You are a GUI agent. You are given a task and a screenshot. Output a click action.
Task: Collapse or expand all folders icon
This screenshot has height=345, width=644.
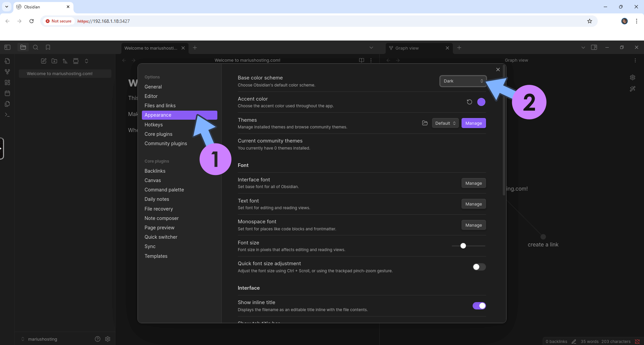(x=87, y=61)
